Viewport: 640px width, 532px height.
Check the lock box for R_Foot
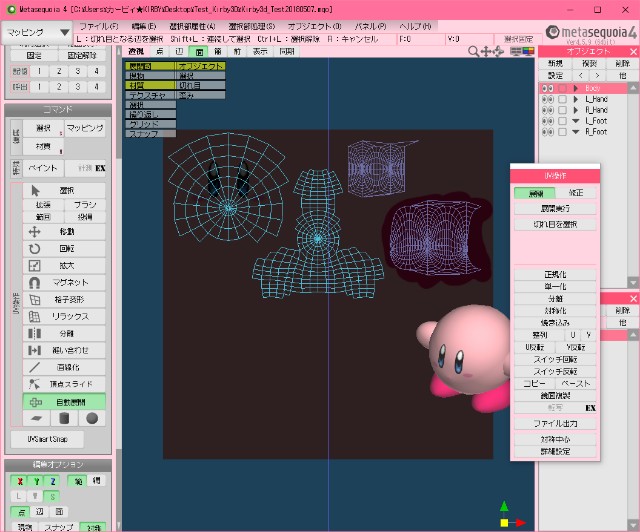tap(562, 132)
